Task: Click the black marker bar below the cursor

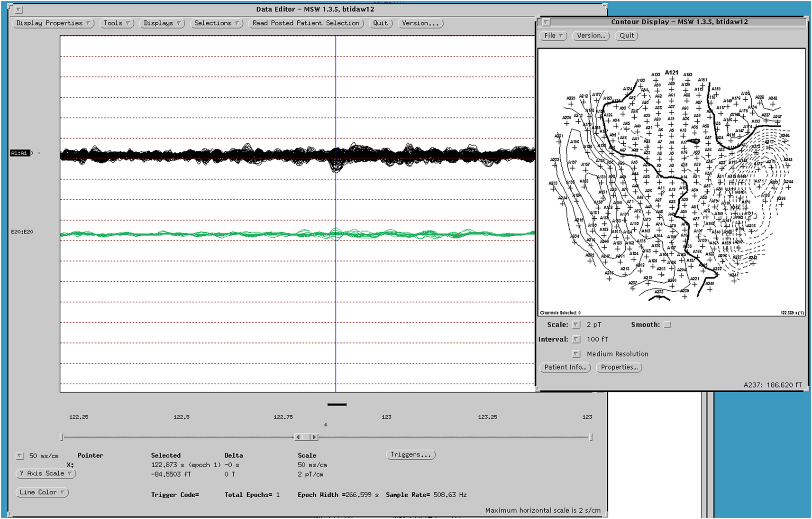Action: pyautogui.click(x=337, y=405)
